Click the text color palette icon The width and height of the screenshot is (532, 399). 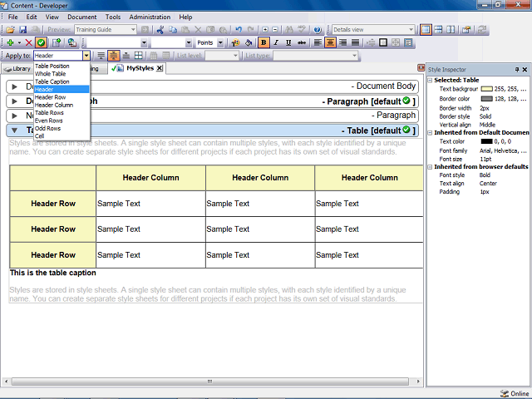point(235,42)
